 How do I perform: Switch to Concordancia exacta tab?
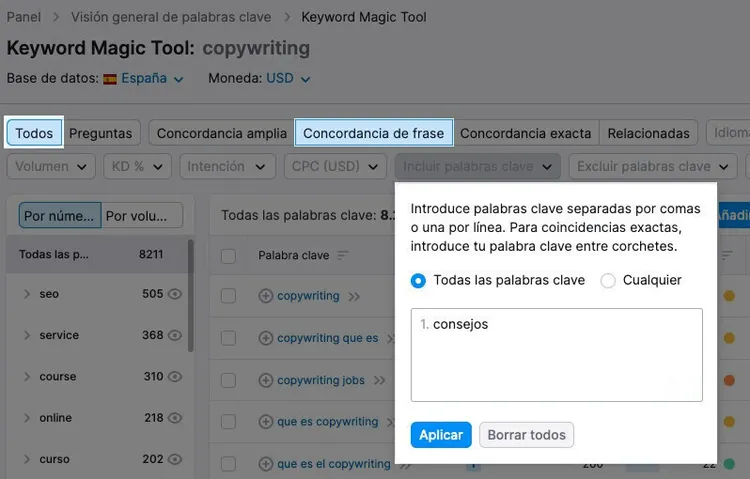[526, 133]
